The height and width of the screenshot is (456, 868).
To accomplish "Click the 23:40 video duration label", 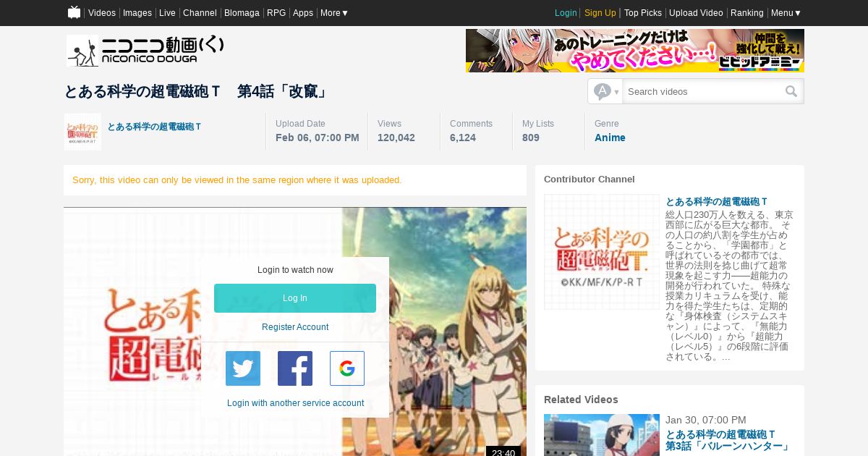I will click(x=503, y=452).
